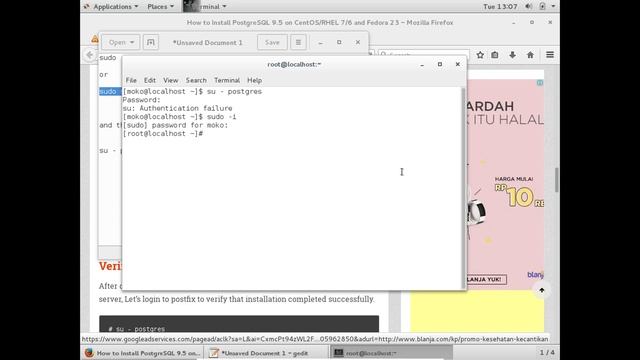Viewport: 640px width, 360px height.
Task: Open the gedit hamburger menu
Action: tap(298, 42)
